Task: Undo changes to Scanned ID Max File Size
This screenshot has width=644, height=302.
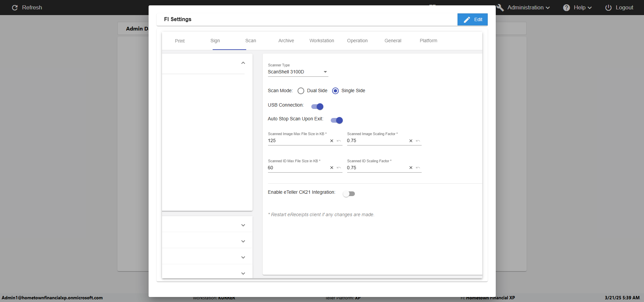Action: [x=339, y=168]
